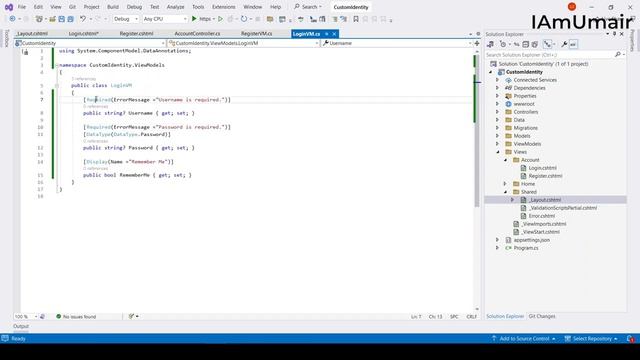Click the code cleanup broom icon
Image resolution: width=640 pixels, height=360 pixels.
131,316
